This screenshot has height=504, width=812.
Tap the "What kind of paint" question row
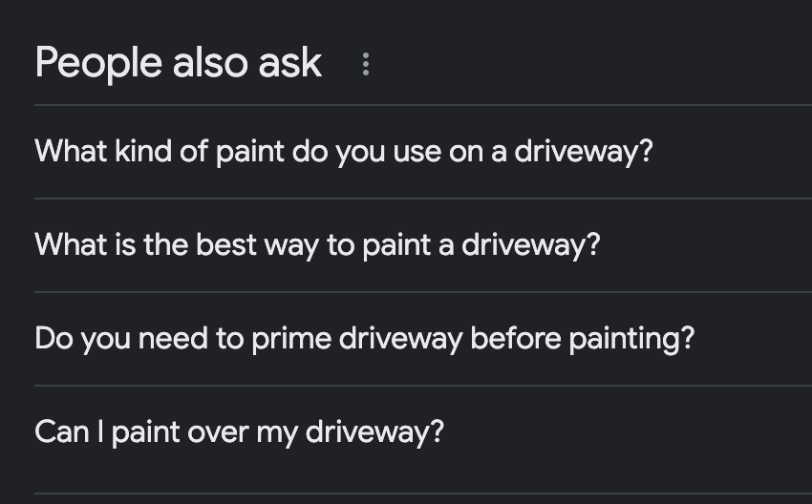(343, 152)
